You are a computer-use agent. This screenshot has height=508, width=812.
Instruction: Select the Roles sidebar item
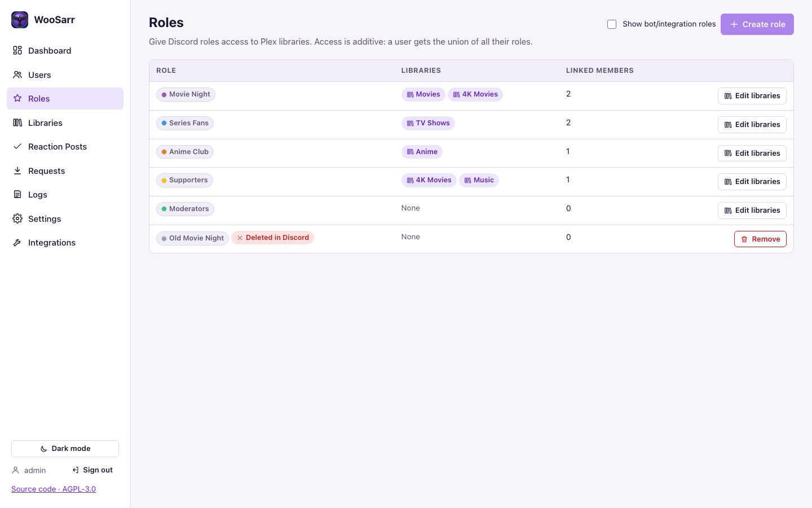coord(65,99)
